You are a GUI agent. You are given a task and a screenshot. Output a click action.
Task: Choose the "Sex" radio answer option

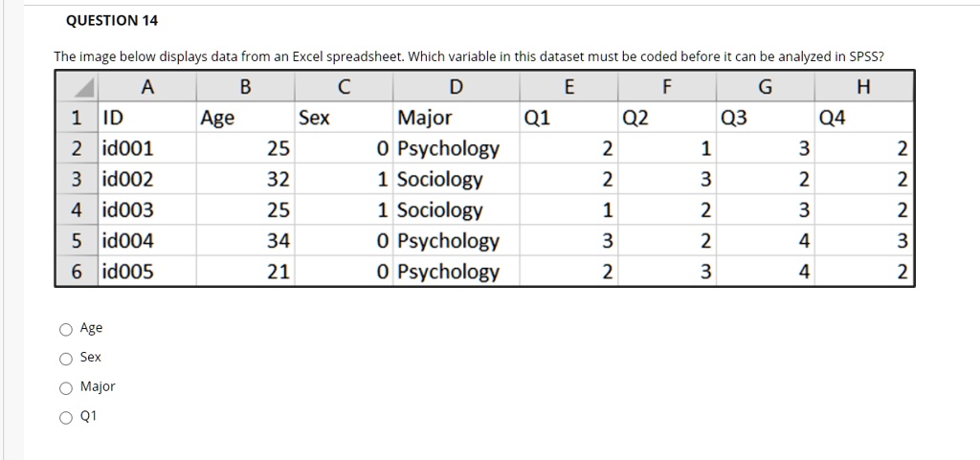point(66,359)
